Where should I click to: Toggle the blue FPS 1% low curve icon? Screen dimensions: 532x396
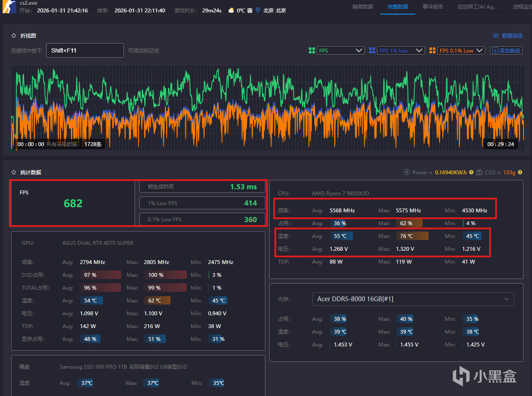pos(372,50)
